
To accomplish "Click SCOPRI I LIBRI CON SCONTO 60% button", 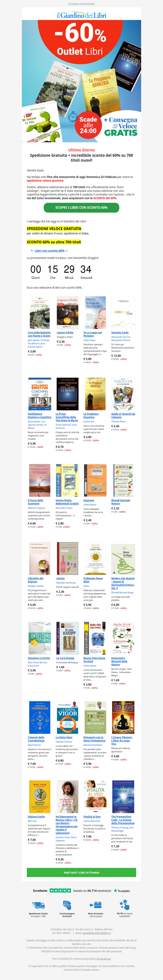I will pyautogui.click(x=81, y=207).
